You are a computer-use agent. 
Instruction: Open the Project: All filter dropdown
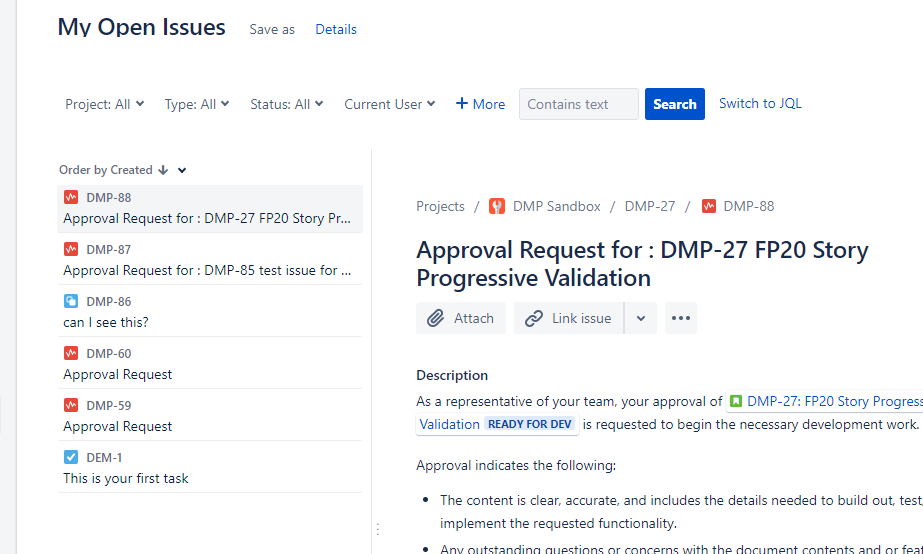(x=104, y=104)
